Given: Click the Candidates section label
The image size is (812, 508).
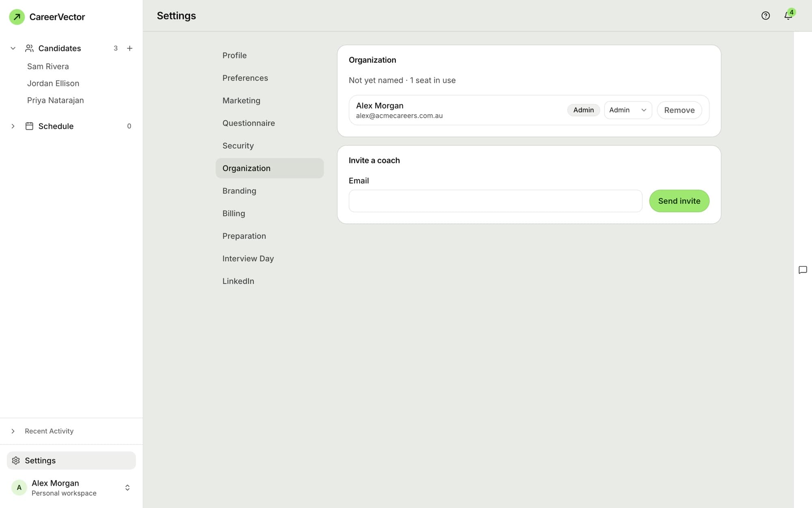Looking at the screenshot, I should point(60,48).
